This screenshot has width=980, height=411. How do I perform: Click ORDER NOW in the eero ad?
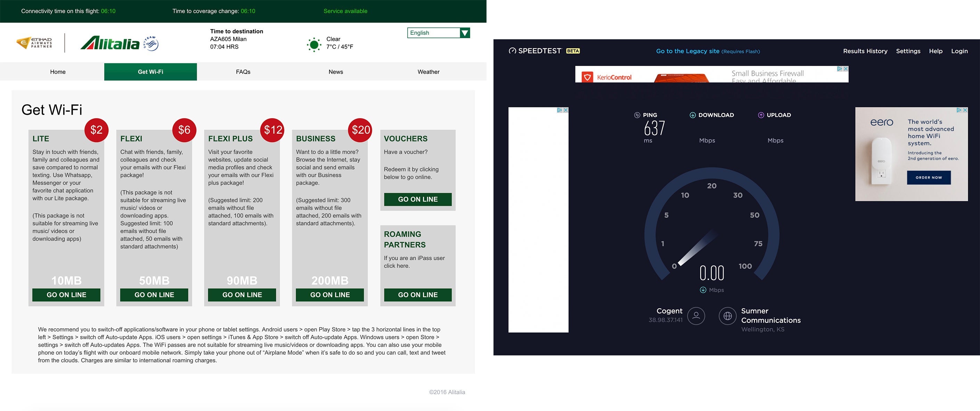tap(929, 178)
